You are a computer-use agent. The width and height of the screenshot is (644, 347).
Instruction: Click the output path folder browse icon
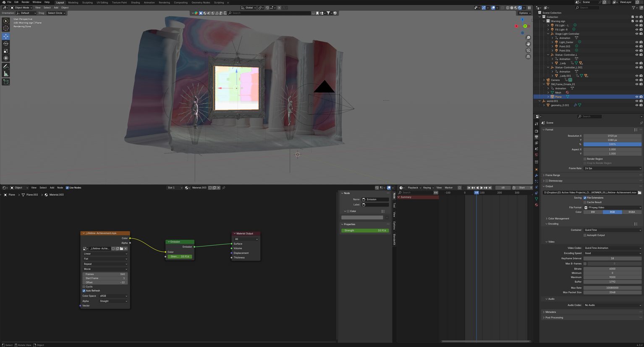[x=639, y=192]
